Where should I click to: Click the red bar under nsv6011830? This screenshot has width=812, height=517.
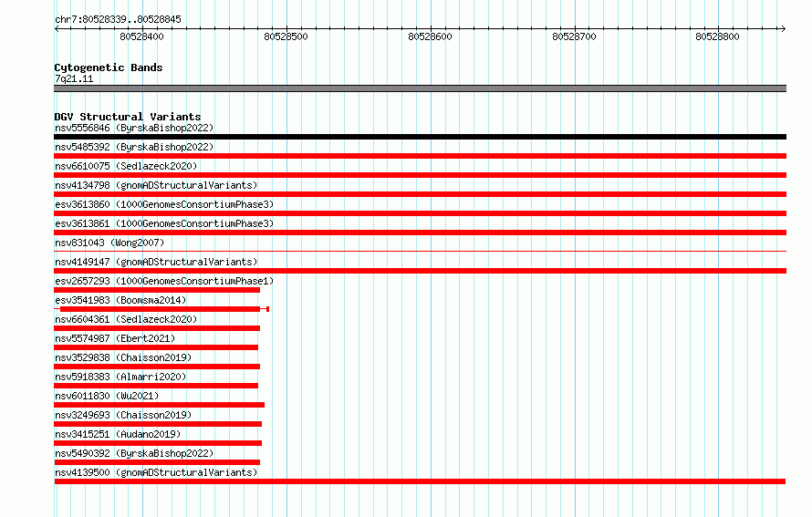click(x=159, y=405)
